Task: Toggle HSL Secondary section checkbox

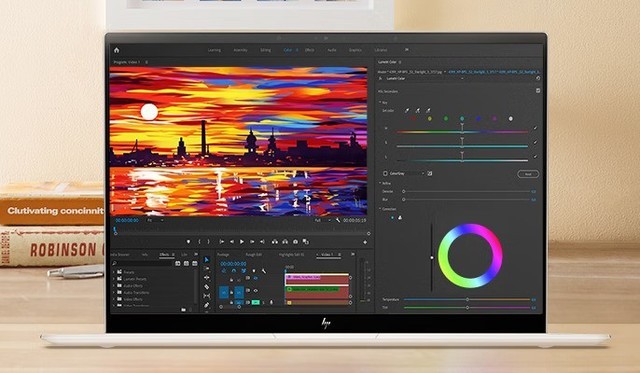Action: coord(538,91)
